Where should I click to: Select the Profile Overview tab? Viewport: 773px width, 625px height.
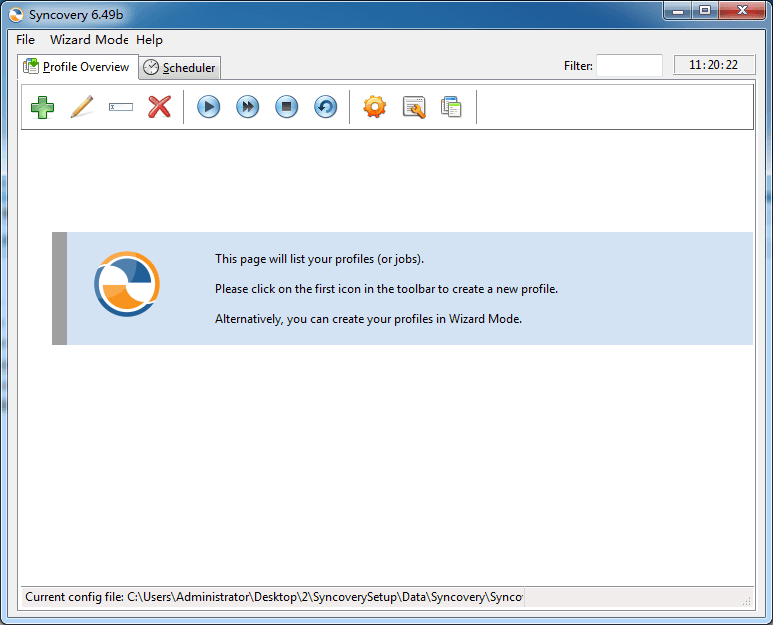pyautogui.click(x=77, y=67)
